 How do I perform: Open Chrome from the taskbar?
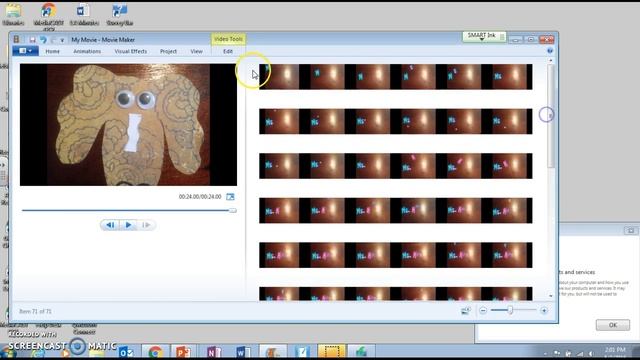click(x=155, y=352)
